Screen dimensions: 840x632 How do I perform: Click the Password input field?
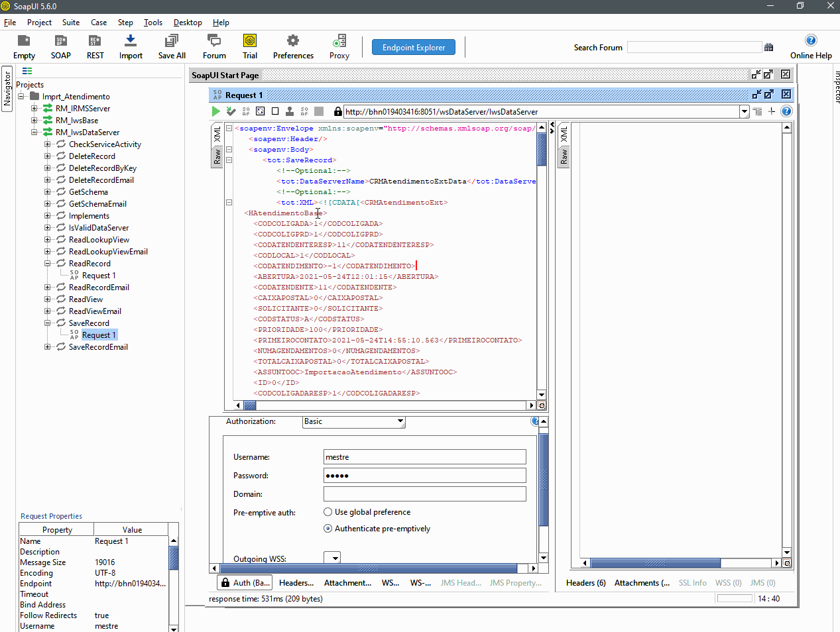click(x=425, y=476)
